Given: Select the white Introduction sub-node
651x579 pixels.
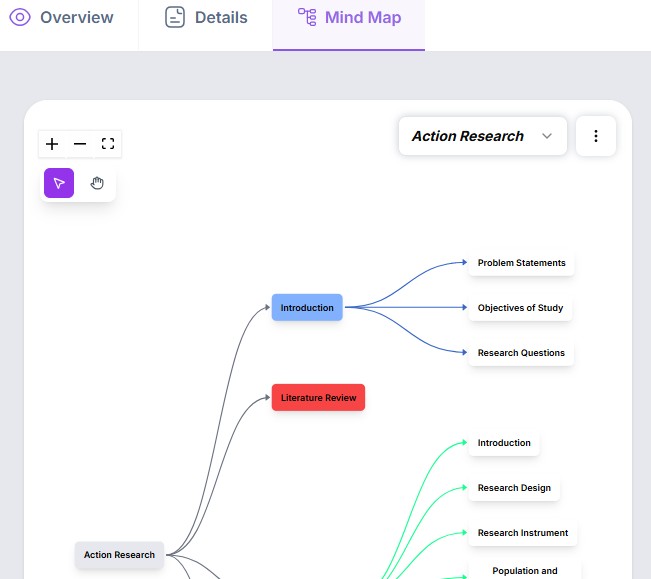Looking at the screenshot, I should pos(504,443).
